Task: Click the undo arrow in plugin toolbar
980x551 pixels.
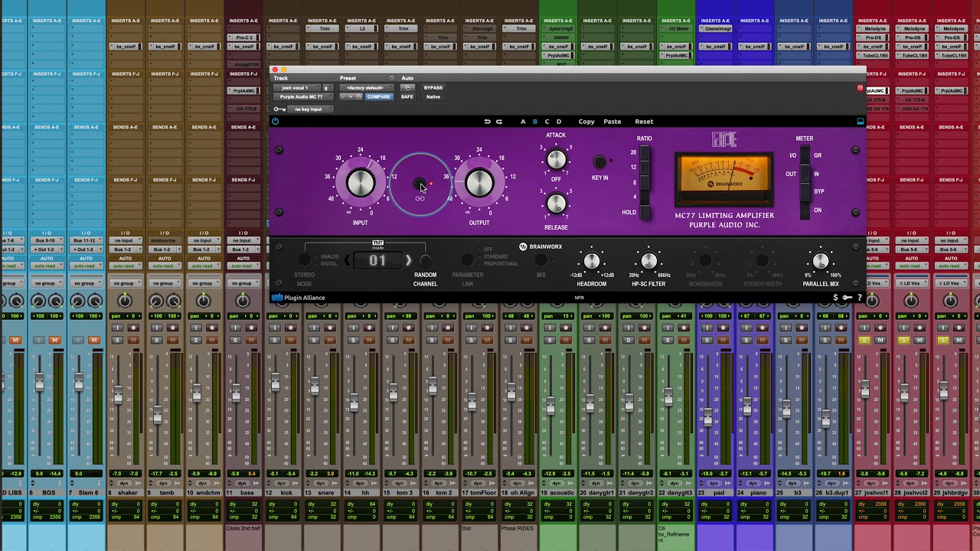Action: [487, 122]
